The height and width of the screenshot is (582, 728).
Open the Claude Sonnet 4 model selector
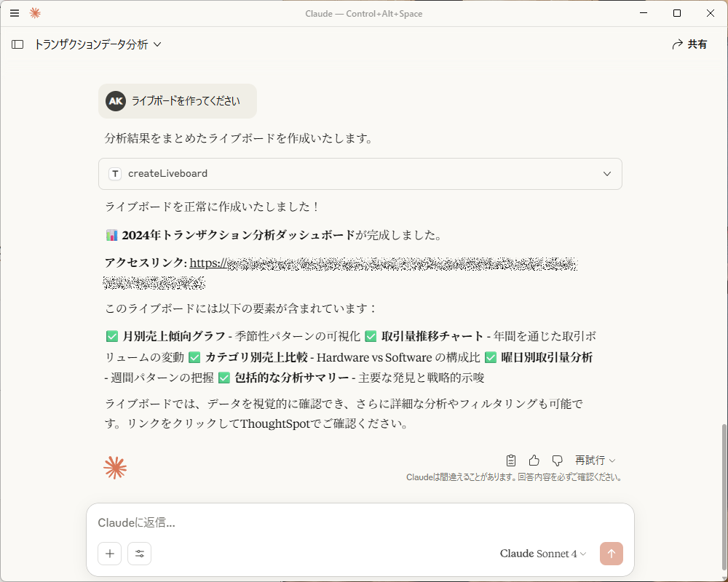[x=543, y=554]
